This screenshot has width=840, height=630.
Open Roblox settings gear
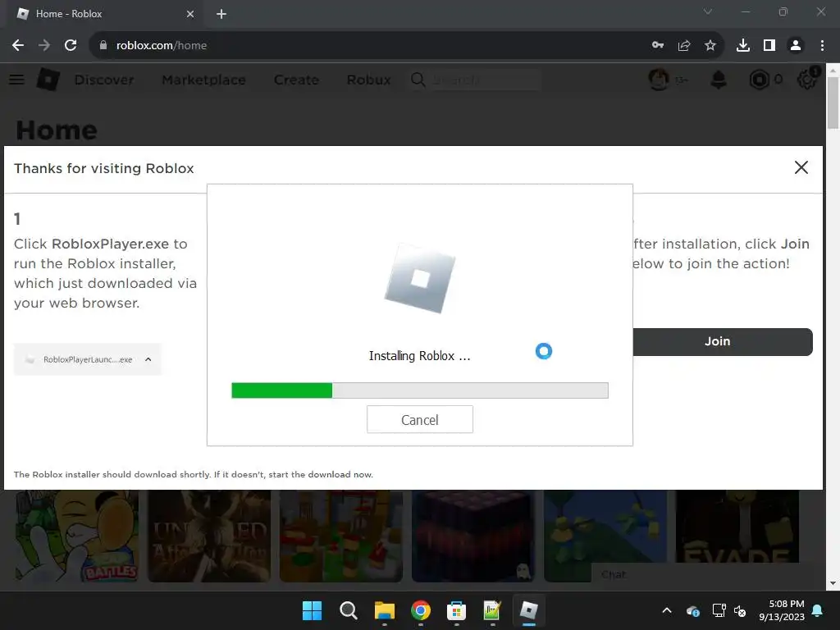click(807, 80)
